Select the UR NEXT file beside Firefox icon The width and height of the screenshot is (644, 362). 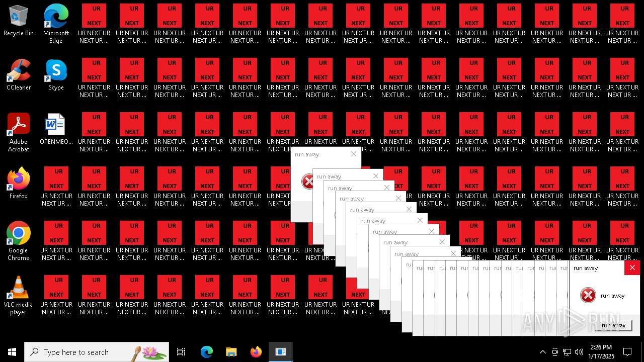[x=56, y=187]
